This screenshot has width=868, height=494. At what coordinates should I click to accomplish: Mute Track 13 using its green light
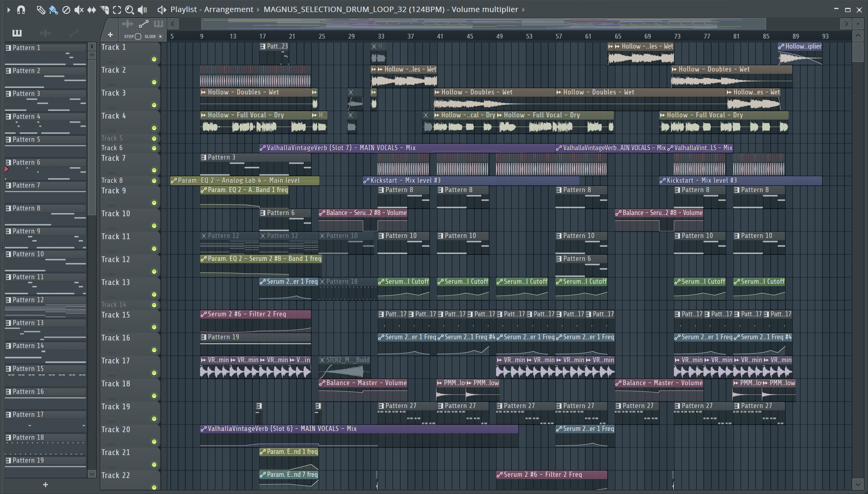[154, 294]
